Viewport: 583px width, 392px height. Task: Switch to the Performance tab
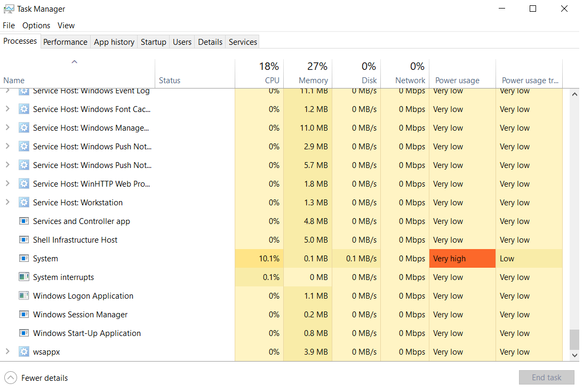(65, 42)
